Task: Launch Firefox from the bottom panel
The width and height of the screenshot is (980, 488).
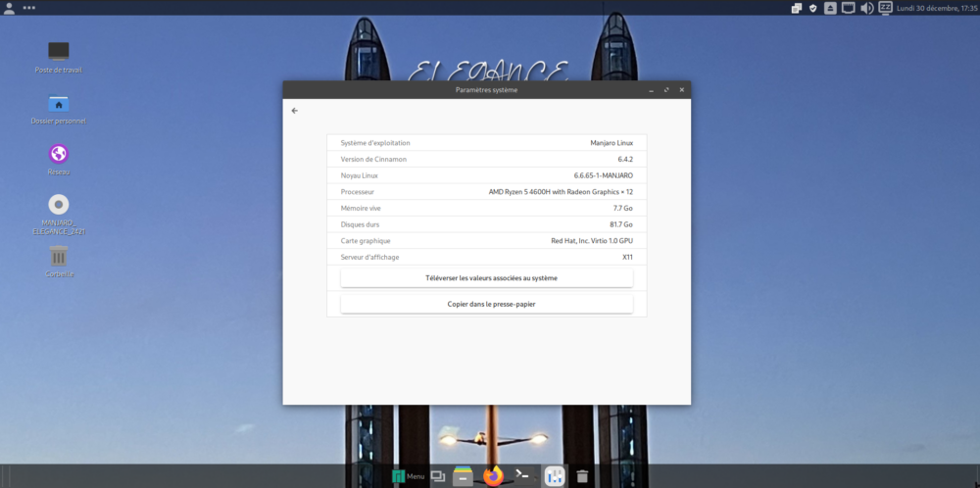Action: pyautogui.click(x=494, y=476)
